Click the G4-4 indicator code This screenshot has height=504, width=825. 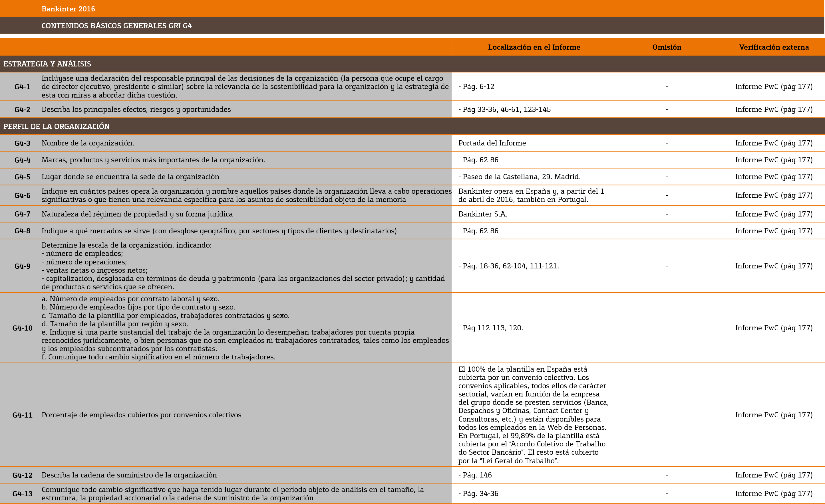[x=23, y=160]
